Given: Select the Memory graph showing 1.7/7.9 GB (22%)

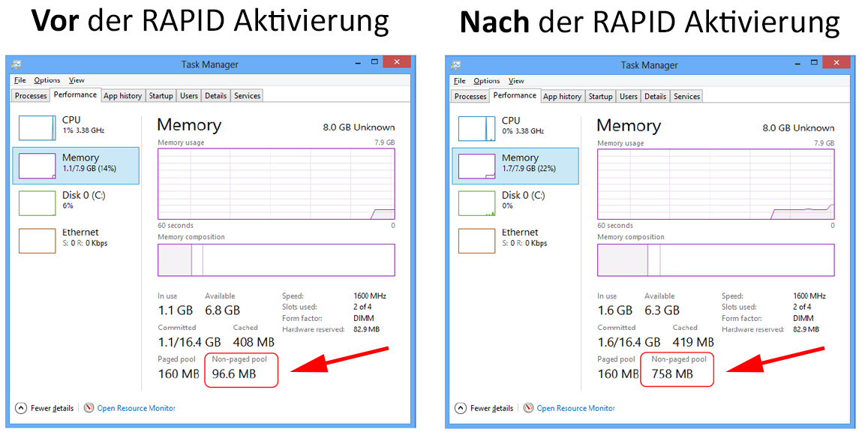Looking at the screenshot, I should click(476, 166).
